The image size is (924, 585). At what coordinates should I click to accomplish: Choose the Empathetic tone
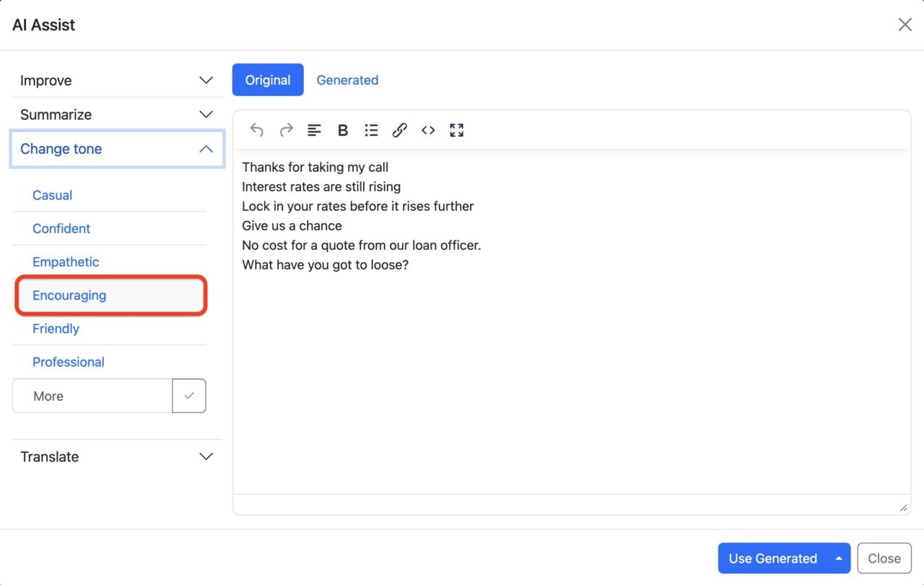(109, 261)
